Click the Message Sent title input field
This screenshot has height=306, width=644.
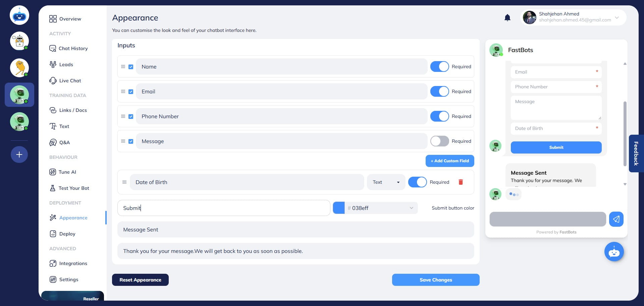click(295, 230)
